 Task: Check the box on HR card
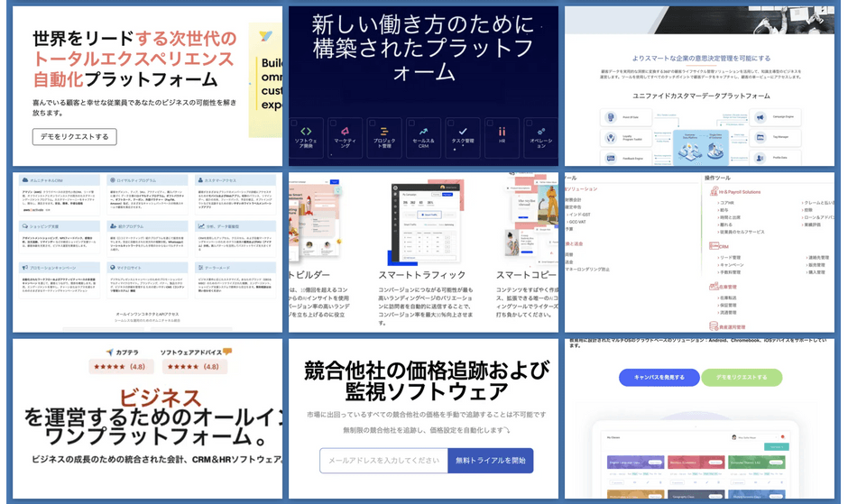(x=490, y=124)
